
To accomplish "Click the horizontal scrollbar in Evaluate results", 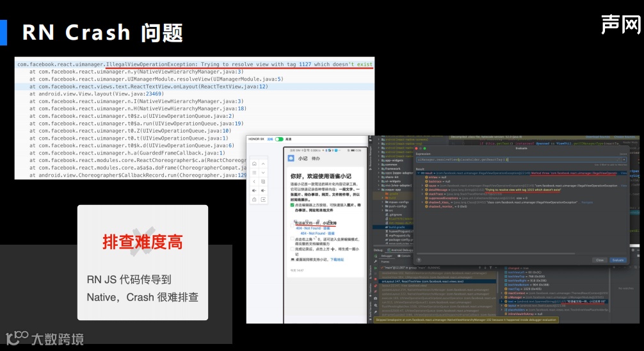I will click(495, 254).
